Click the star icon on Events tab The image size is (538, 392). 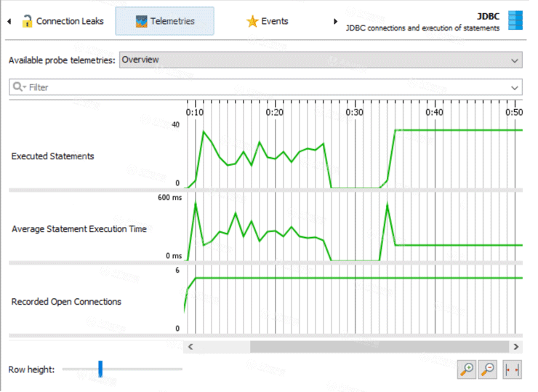[x=252, y=21]
